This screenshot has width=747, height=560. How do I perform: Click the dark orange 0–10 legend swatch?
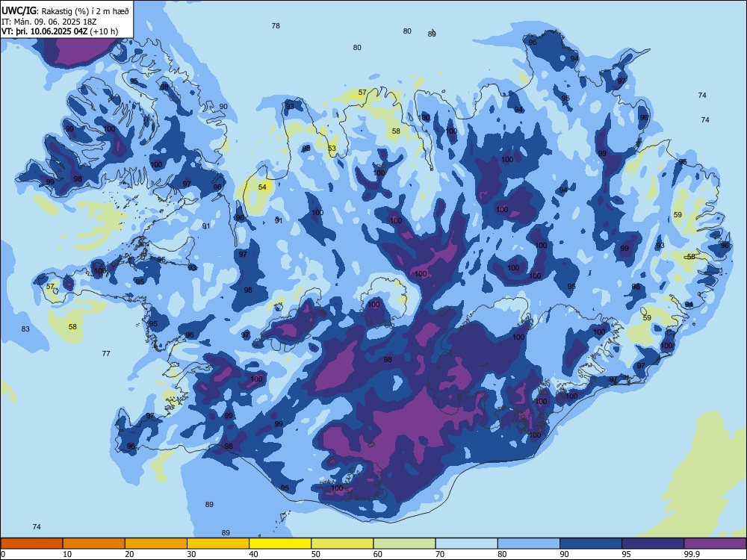31,544
